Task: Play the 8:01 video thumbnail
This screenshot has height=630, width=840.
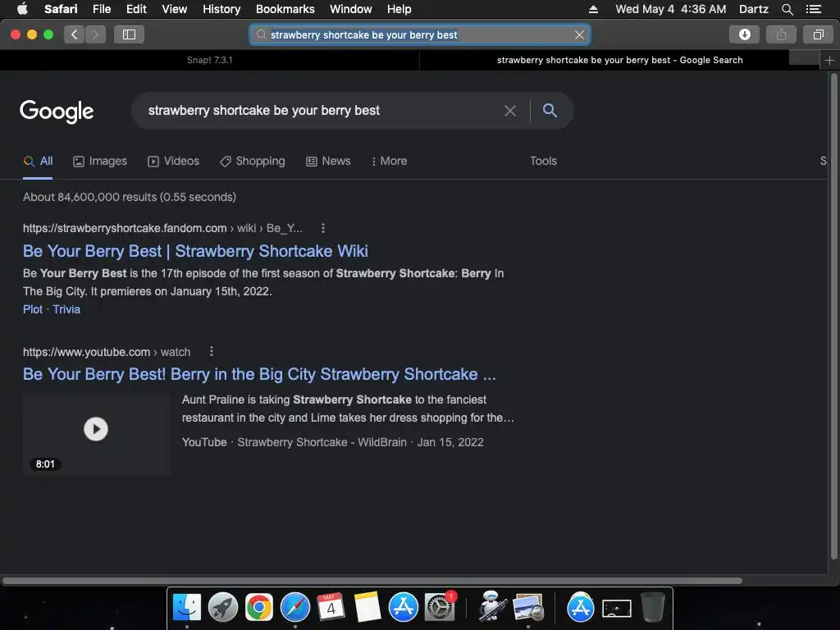Action: (96, 435)
